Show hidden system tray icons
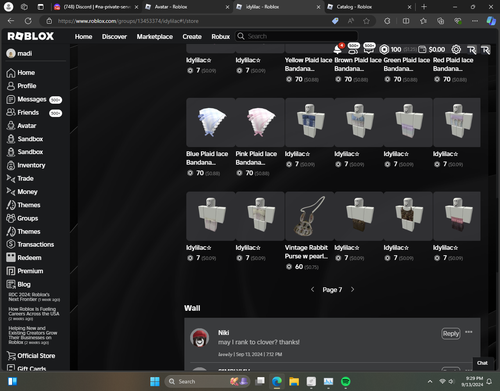This screenshot has width=500, height=391. (x=430, y=381)
